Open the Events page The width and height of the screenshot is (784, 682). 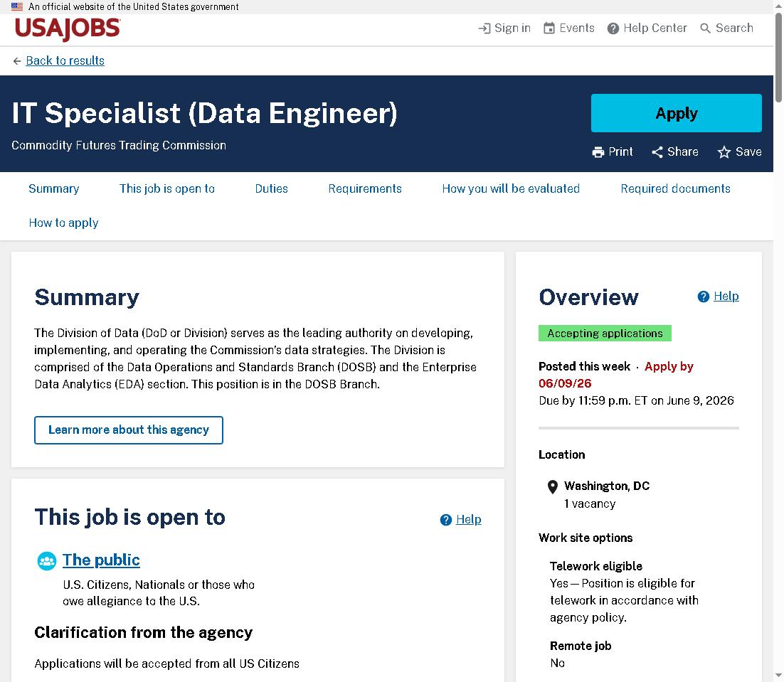576,28
